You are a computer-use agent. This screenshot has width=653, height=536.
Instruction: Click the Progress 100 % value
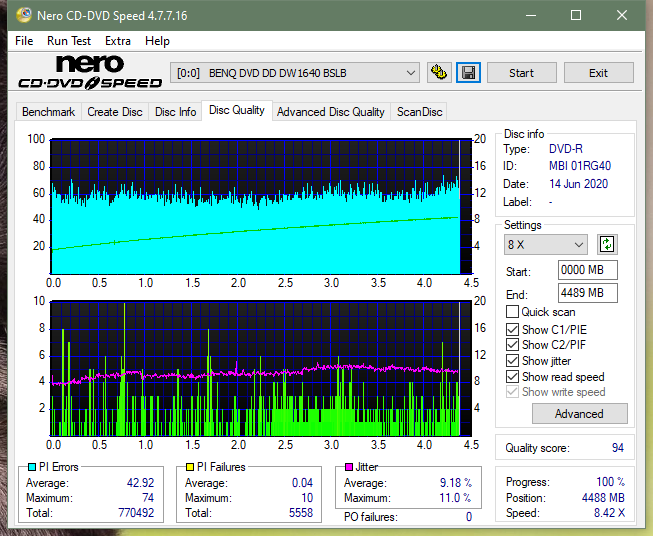point(611,482)
